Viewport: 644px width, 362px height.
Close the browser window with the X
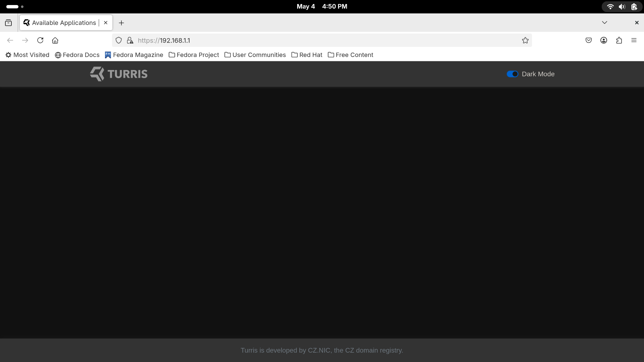[637, 22]
